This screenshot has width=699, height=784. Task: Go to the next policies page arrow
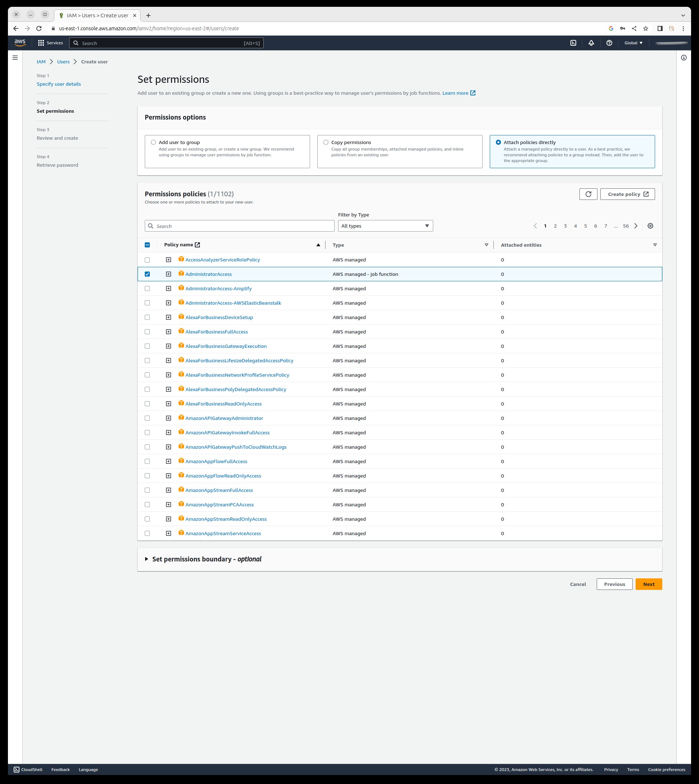tap(636, 226)
